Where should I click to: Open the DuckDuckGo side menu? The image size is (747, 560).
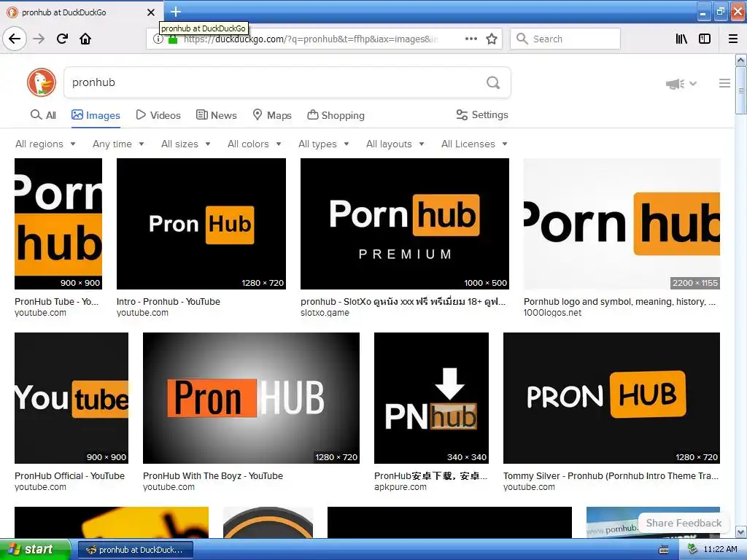(x=724, y=83)
